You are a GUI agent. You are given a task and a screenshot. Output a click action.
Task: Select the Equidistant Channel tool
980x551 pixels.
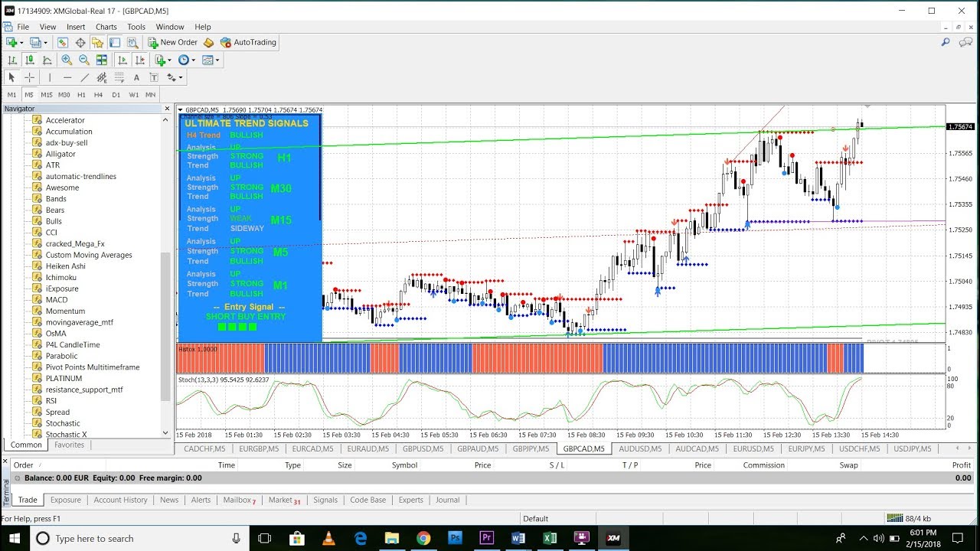(103, 77)
